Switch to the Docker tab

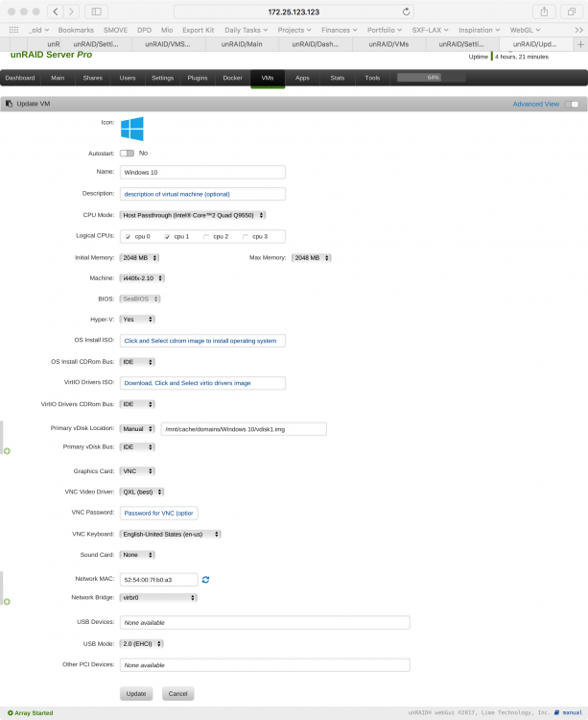click(x=232, y=78)
